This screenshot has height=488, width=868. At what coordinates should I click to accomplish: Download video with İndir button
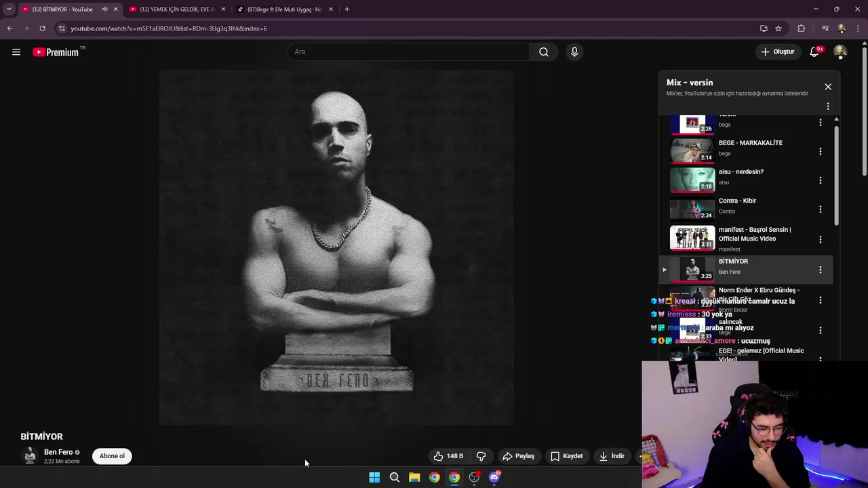coord(612,456)
